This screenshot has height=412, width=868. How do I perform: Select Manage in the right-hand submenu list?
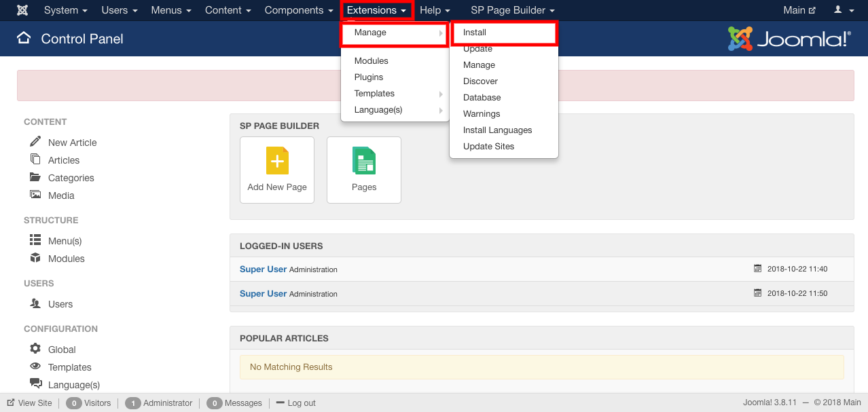tap(504, 65)
